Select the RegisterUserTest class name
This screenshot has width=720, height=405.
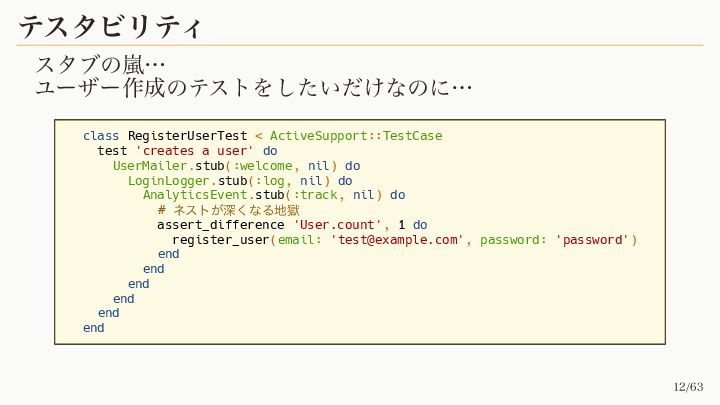pyautogui.click(x=187, y=135)
